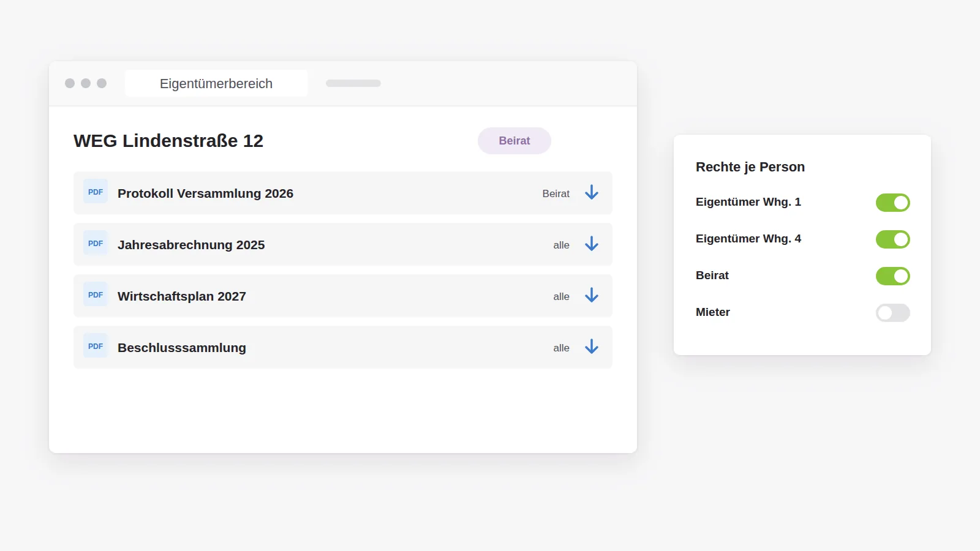Click 'alle' label on Jahresabrechnung 2025 row

pos(562,245)
